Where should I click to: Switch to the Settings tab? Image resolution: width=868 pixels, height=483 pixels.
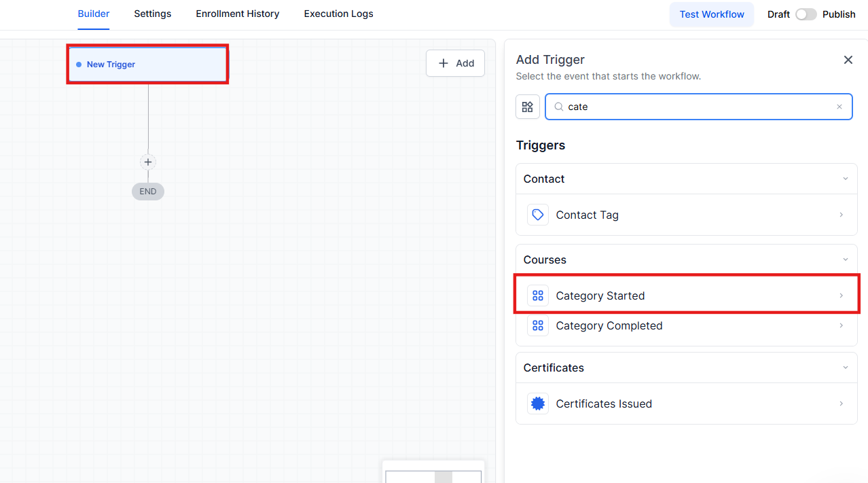tap(153, 14)
